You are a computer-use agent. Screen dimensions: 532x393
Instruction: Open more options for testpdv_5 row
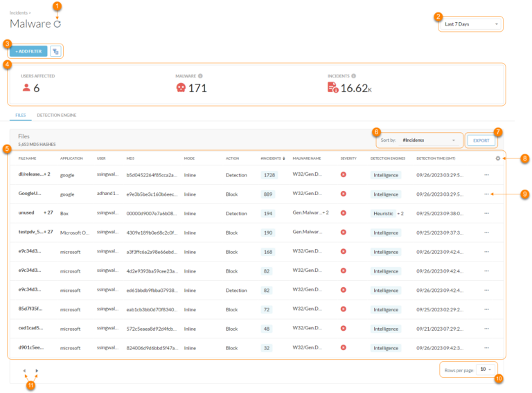486,232
